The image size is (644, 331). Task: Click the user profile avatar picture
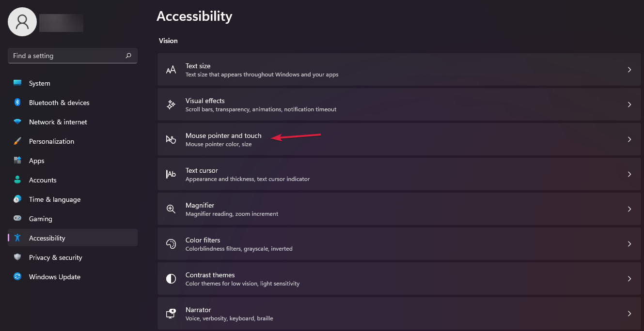tap(22, 22)
